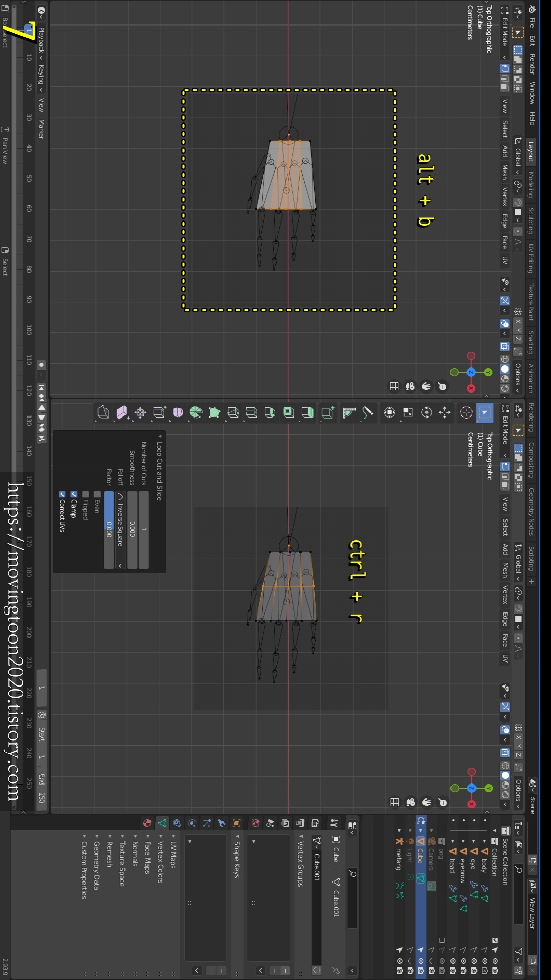This screenshot has width=551, height=980.
Task: Switch to the Geometry Nodes workspace tab
Action: (x=531, y=511)
